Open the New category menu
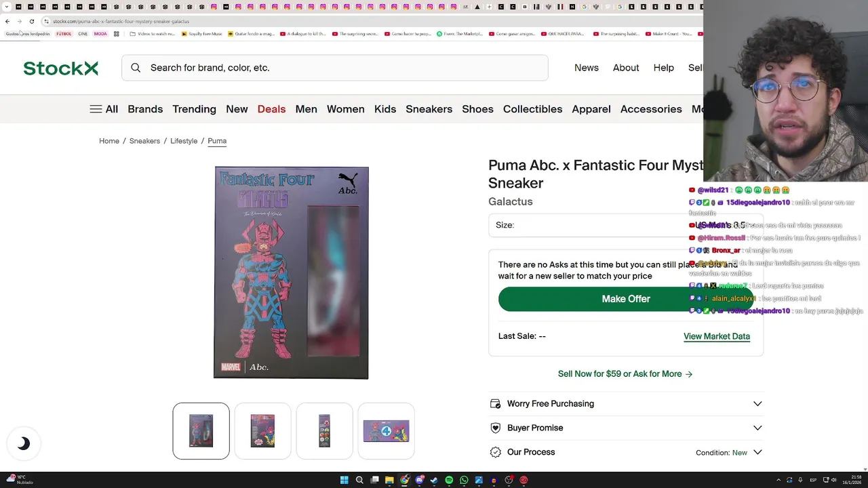The width and height of the screenshot is (868, 488). 237,109
